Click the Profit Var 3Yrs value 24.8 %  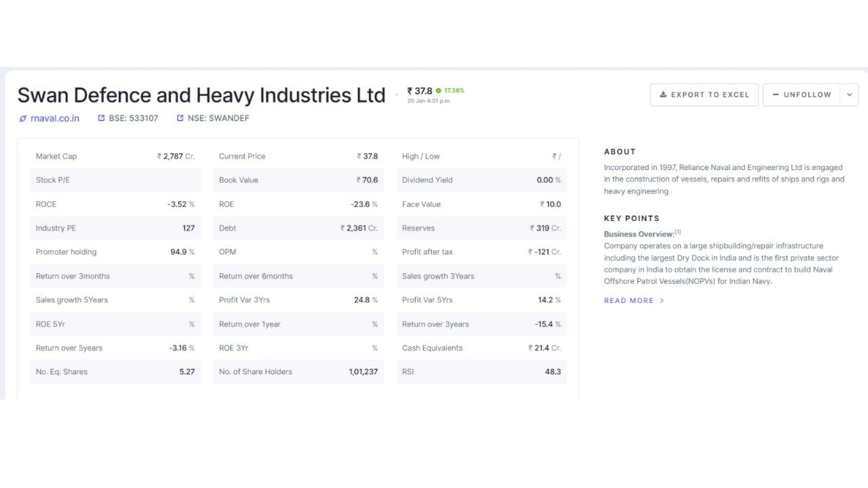point(366,300)
